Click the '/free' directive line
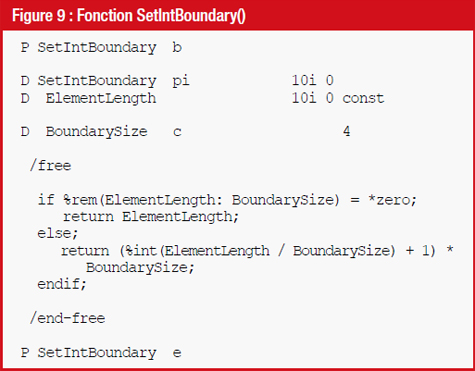Screen dimensions: 475x371 pos(50,165)
